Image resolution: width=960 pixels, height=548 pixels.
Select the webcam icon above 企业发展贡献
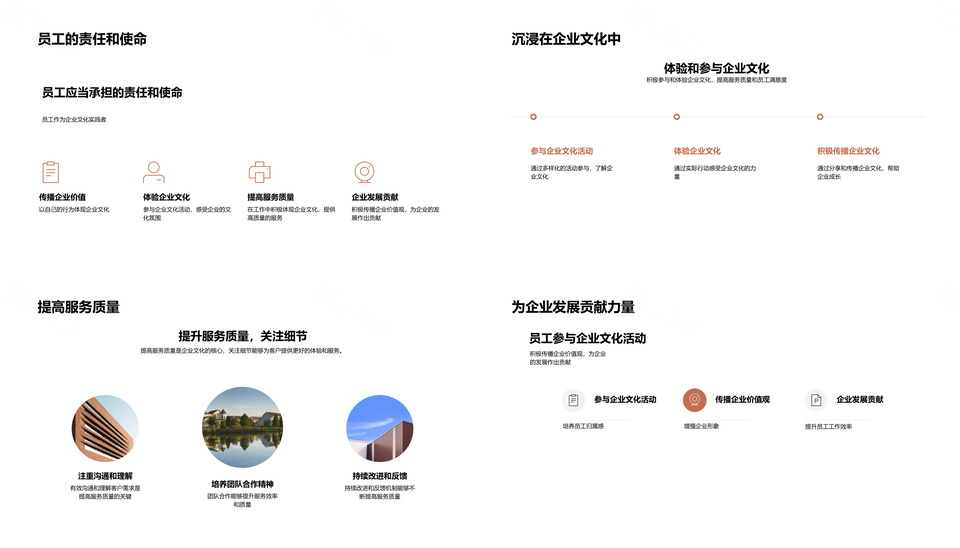pyautogui.click(x=364, y=172)
